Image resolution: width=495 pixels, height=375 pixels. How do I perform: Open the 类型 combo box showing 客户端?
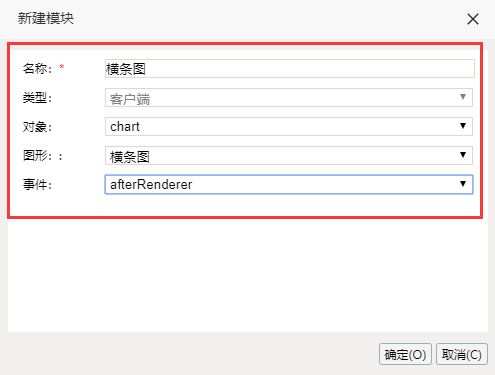point(289,98)
